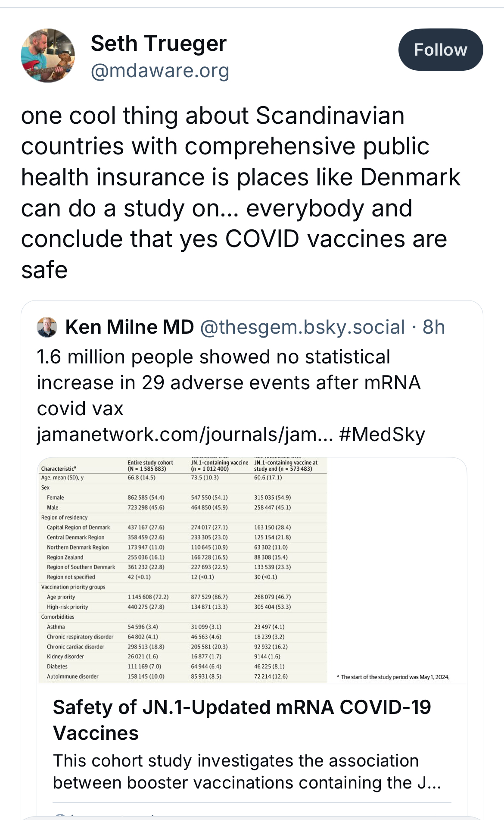Screen dimensions: 504x820
Task: Tap the Vaccination priority groups row
Action: coord(73,587)
